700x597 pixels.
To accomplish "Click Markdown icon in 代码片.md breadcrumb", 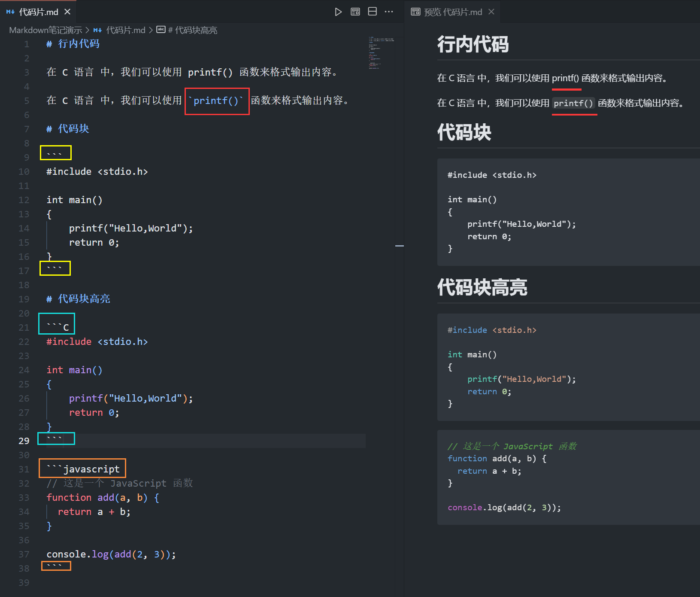I will pyautogui.click(x=98, y=30).
